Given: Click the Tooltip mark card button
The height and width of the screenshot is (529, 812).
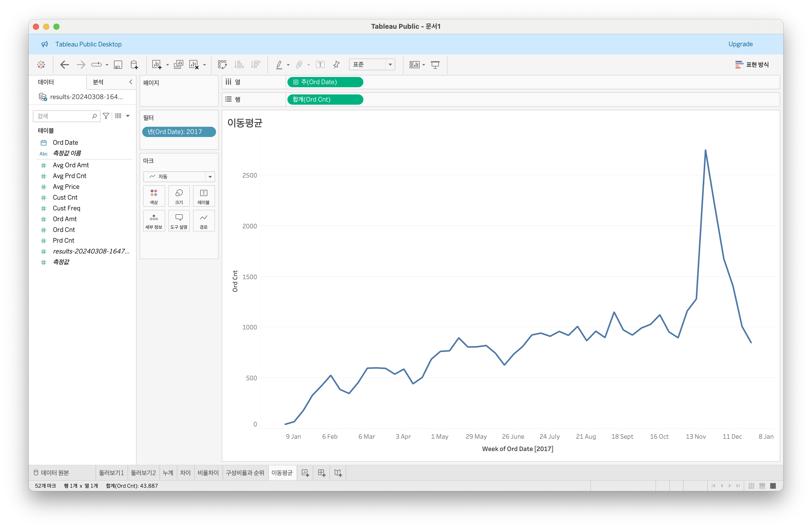Looking at the screenshot, I should [179, 221].
